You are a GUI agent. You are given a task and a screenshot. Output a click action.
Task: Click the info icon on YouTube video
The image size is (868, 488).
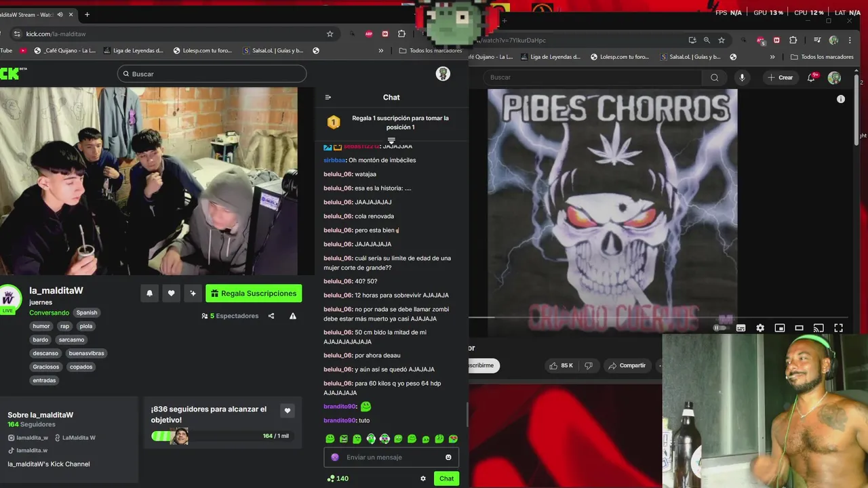841,99
